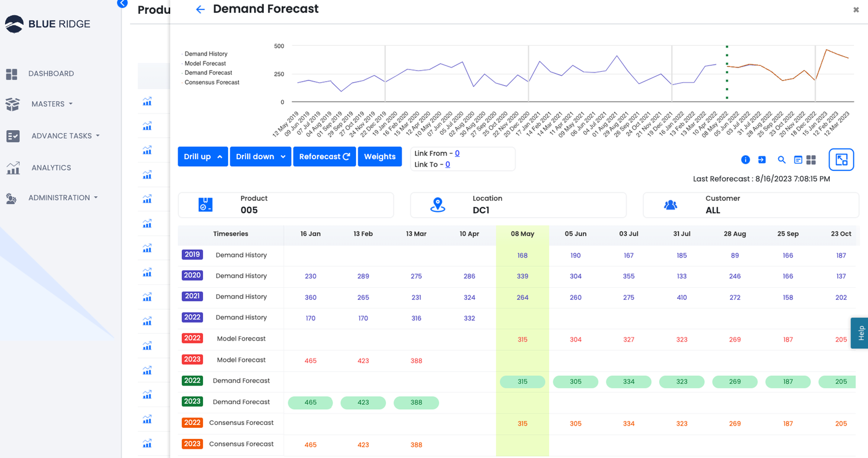Open DASHBOARD from the sidebar

tap(51, 74)
